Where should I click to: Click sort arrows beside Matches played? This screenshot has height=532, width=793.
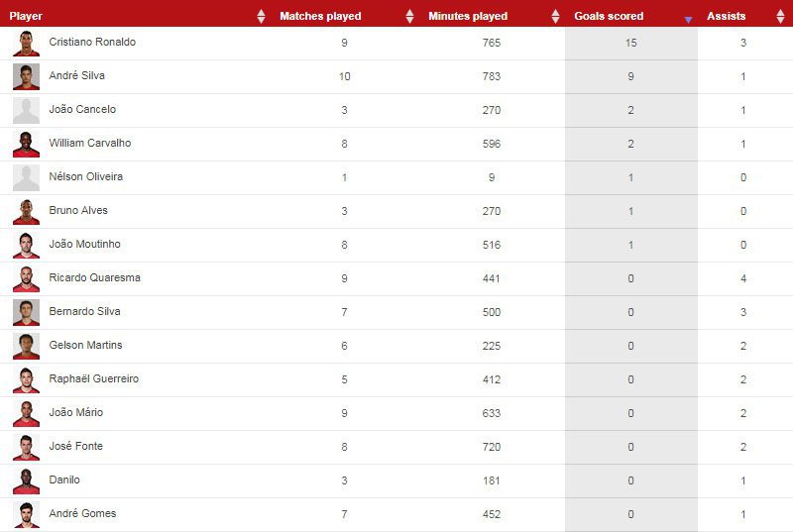[410, 16]
